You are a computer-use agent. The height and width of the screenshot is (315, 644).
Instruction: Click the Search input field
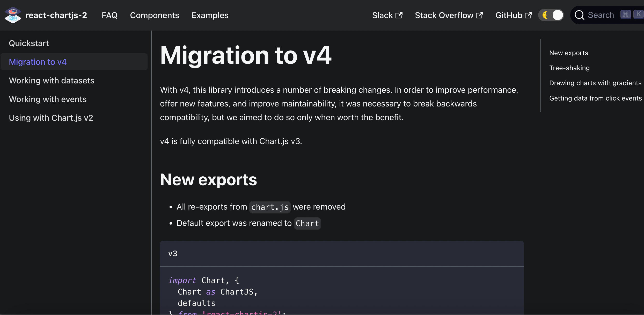(x=601, y=15)
